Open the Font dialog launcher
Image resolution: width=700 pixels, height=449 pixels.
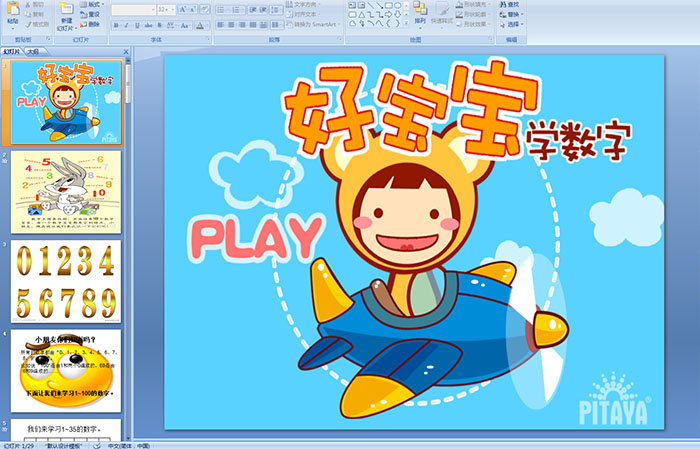[x=208, y=40]
